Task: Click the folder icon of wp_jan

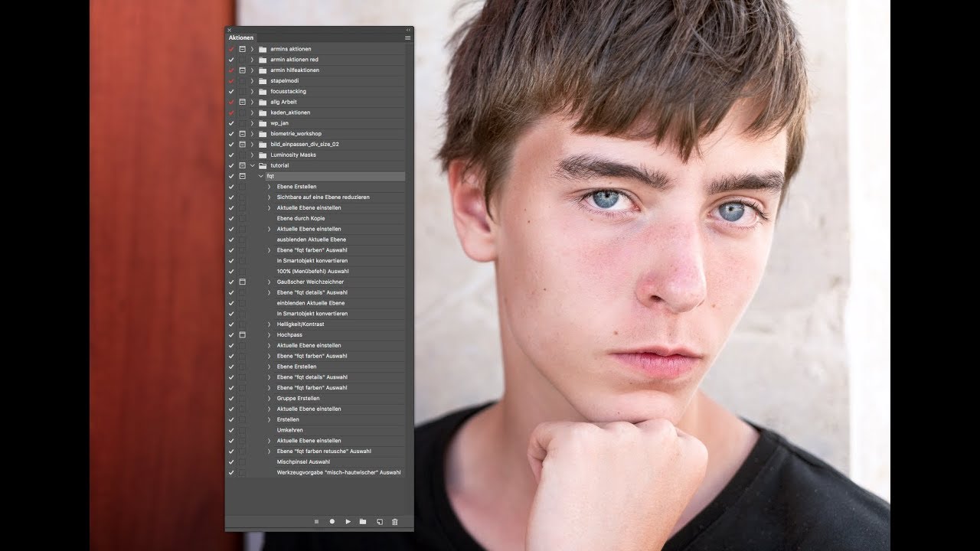Action: [x=263, y=123]
